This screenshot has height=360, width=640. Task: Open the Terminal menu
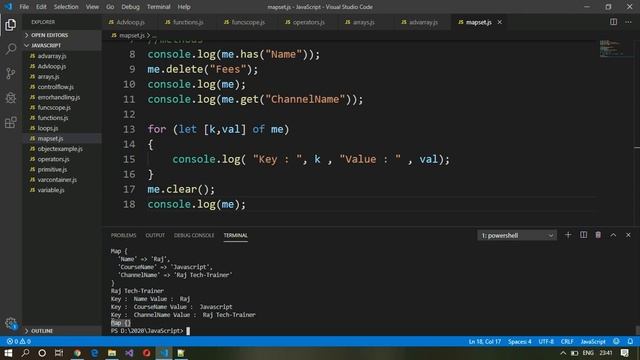pos(158,7)
